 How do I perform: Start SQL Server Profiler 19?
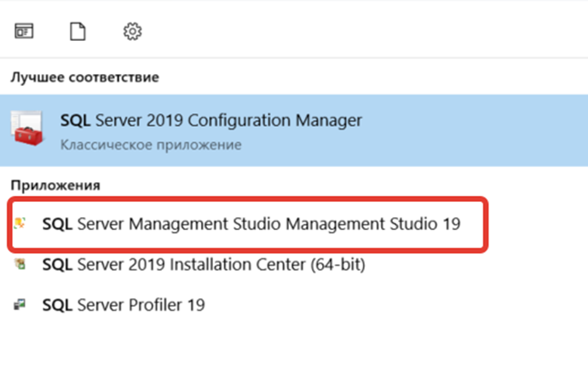[123, 304]
